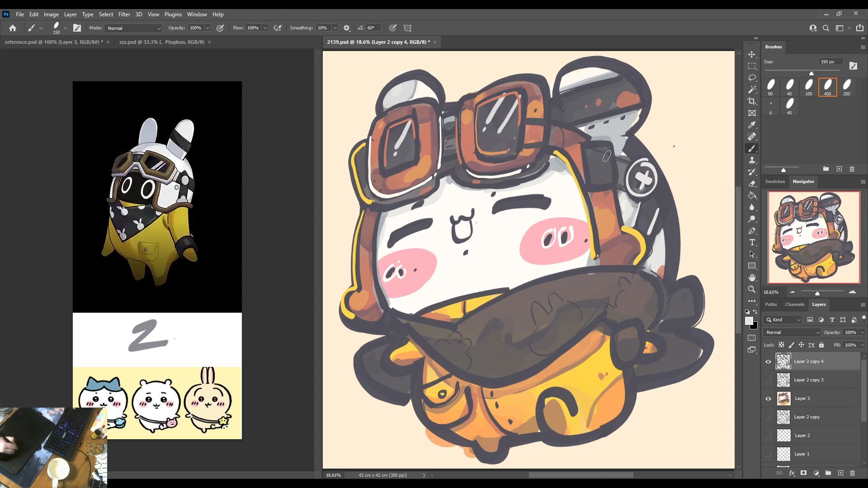Click the Home icon in options bar
The height and width of the screenshot is (488, 868).
13,28
